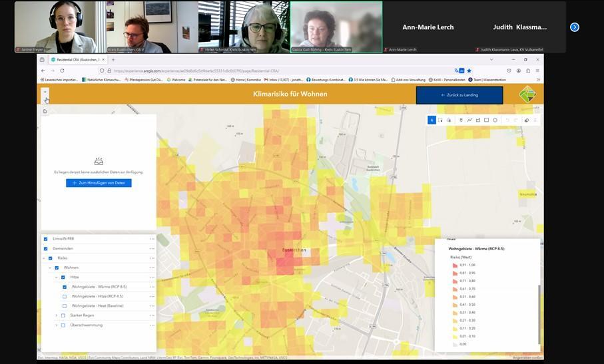The image size is (604, 364).
Task: Expand the Überschwemmung layer group
Action: pos(57,325)
